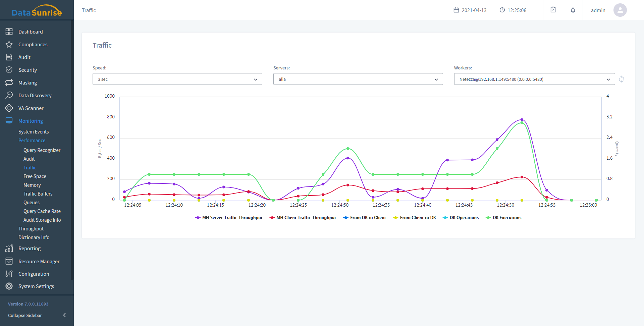Click the Monitoring monitor icon
Screen dimensions: 644x326
[x=9, y=121]
